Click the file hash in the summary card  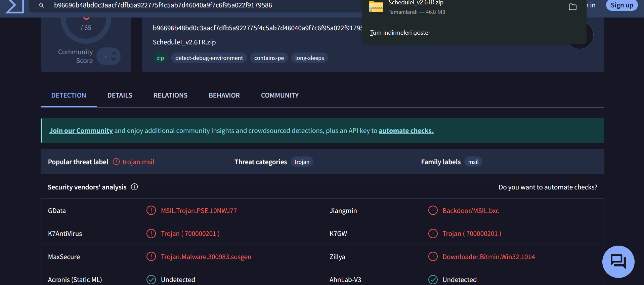tap(257, 28)
